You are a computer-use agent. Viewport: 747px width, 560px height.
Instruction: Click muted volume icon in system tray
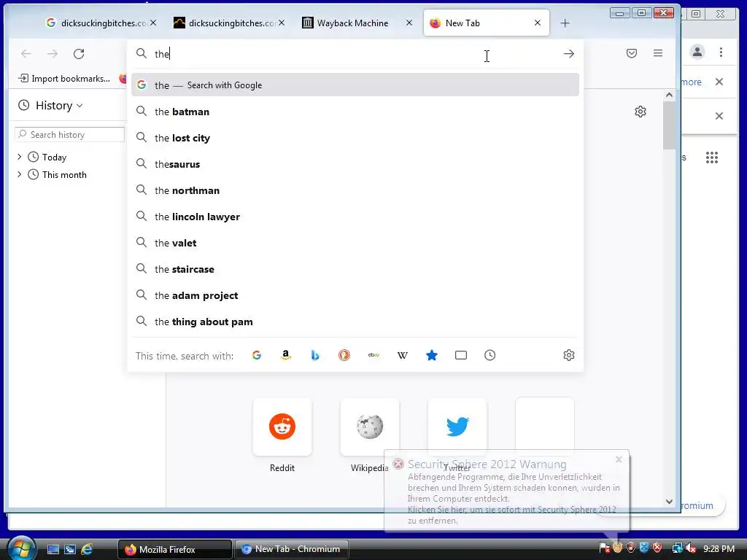[690, 548]
